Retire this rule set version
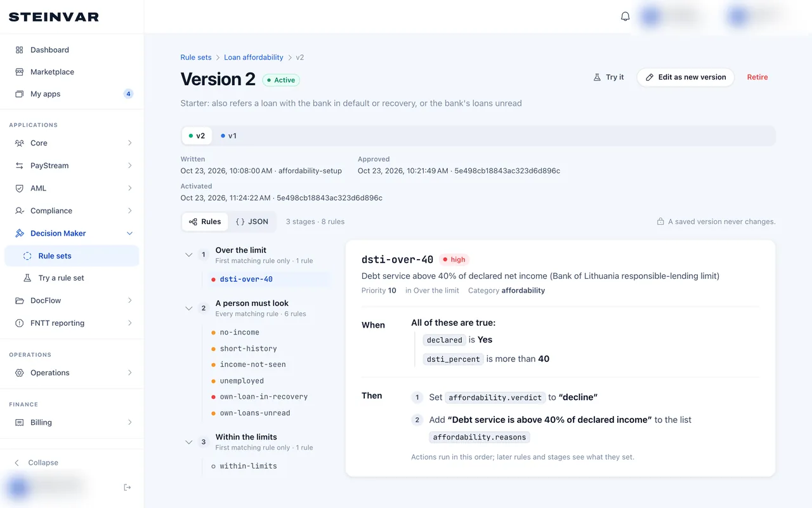Screen dimensions: 812x508 [757, 77]
